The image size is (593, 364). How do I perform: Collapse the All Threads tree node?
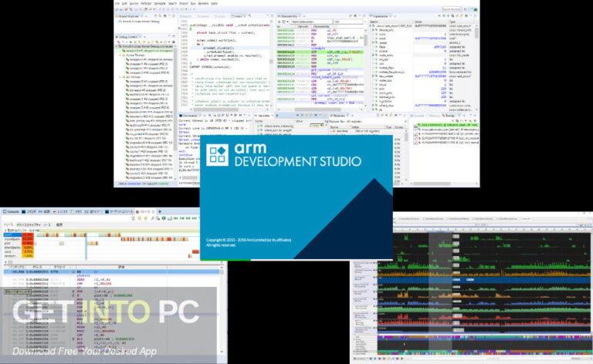tap(120, 77)
